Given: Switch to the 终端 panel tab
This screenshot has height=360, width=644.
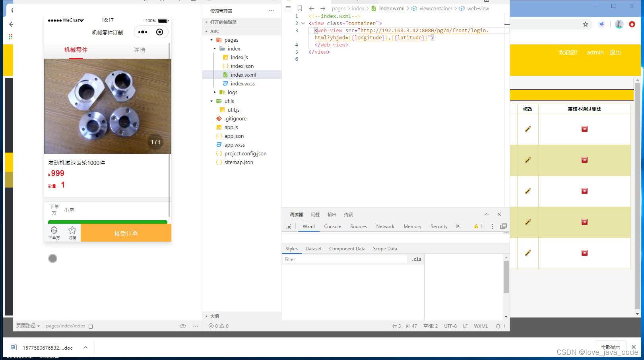Looking at the screenshot, I should (349, 215).
